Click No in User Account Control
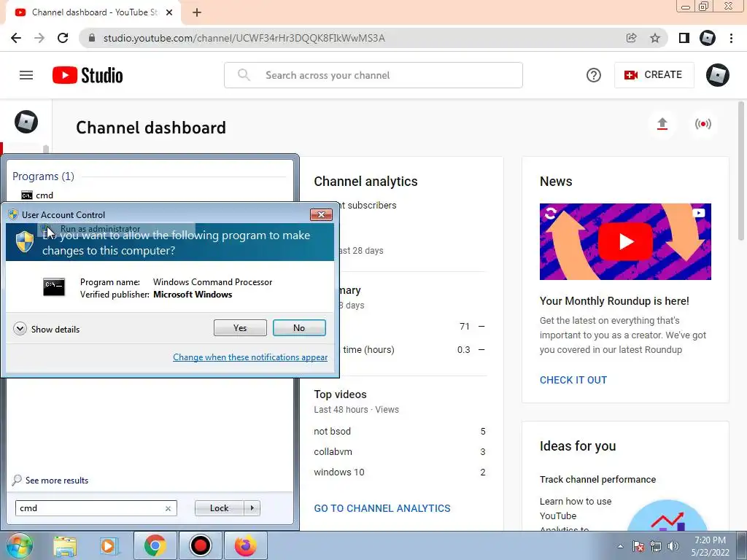747x560 pixels. click(x=299, y=327)
